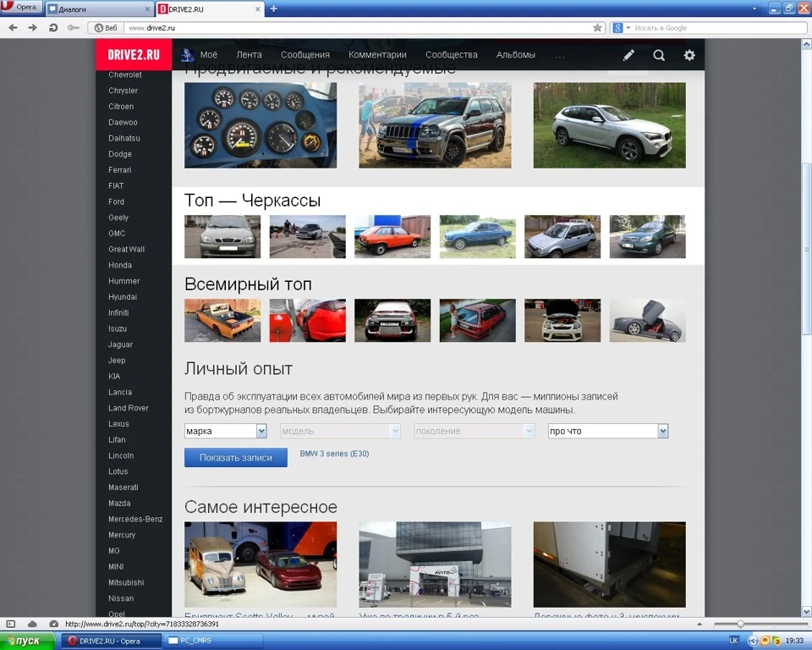Open new tab with plus icon
Viewport: 812px width, 650px height.
coord(274,8)
